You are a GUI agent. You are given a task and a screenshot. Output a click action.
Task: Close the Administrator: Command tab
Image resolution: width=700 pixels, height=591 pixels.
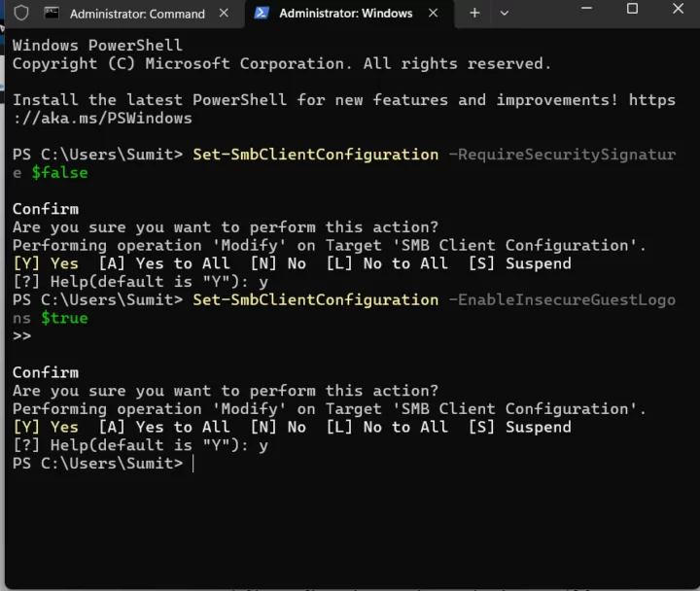pos(225,13)
